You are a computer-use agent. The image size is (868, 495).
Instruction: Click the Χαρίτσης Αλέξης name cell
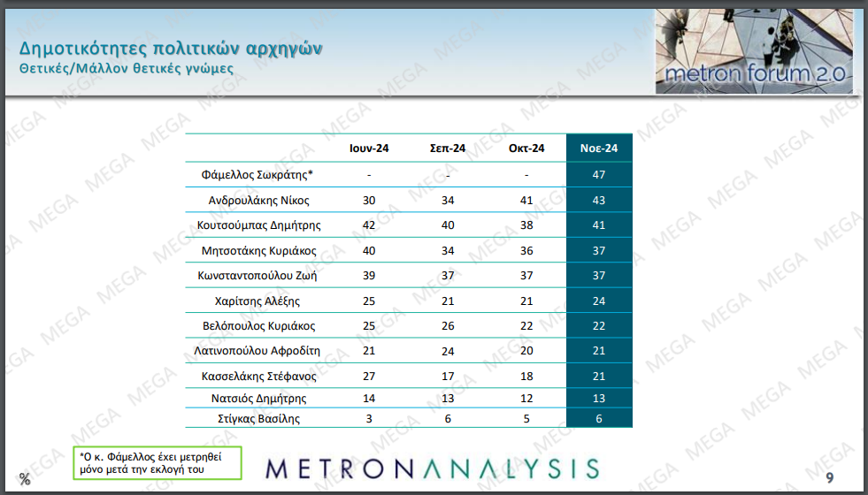(257, 301)
